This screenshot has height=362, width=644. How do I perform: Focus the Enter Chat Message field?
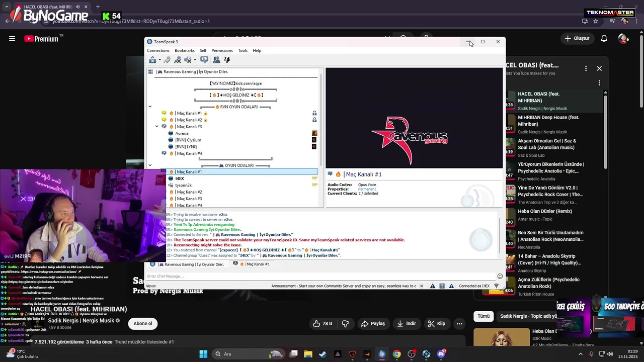(x=320, y=276)
